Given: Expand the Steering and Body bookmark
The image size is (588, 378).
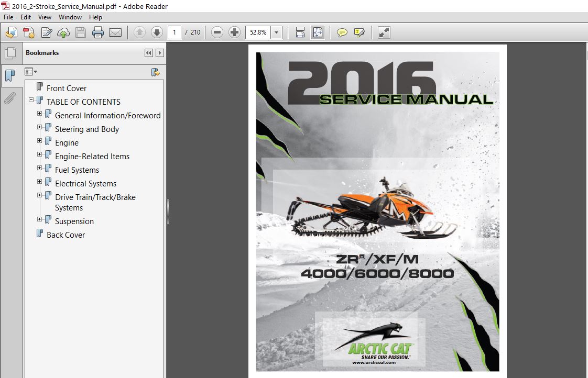Looking at the screenshot, I should 39,127.
